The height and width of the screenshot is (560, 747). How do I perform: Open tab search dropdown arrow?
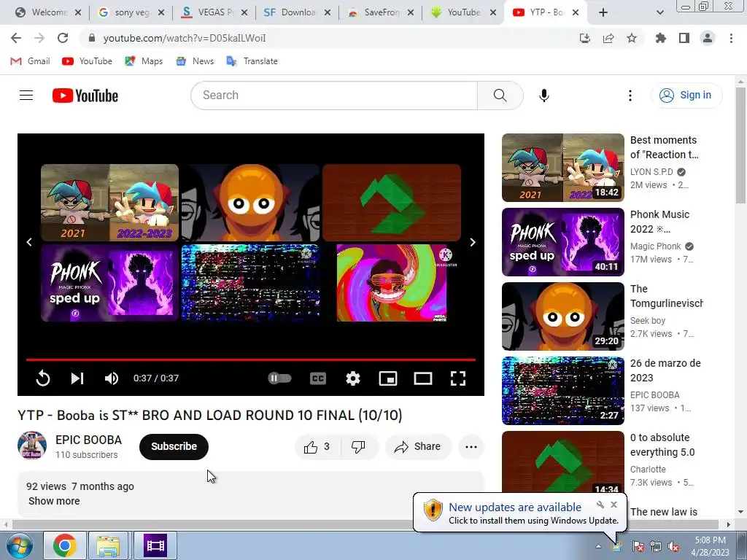click(659, 12)
